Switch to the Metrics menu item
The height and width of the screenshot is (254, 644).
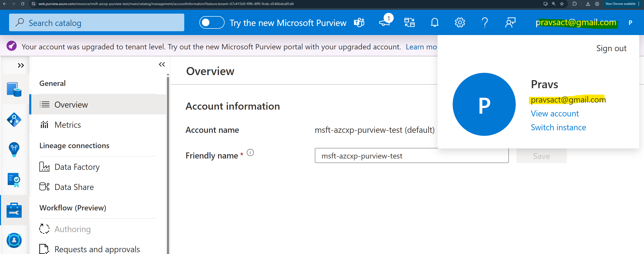[x=68, y=124]
